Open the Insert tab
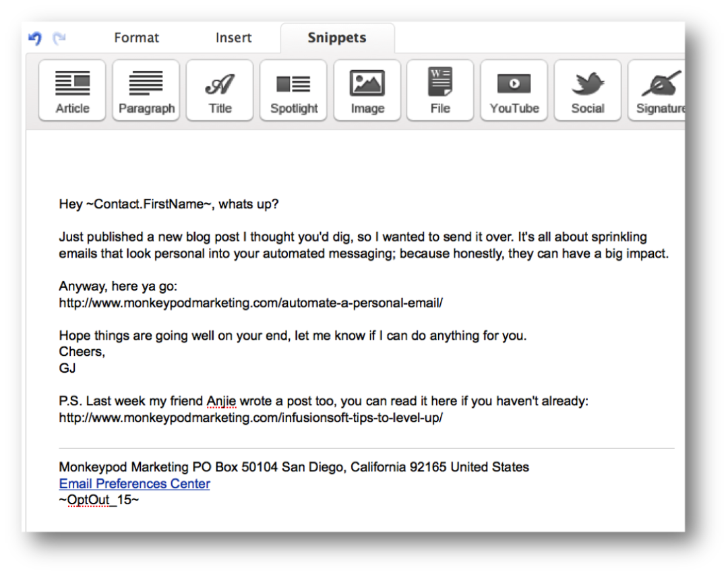The width and height of the screenshot is (728, 575). click(x=233, y=38)
